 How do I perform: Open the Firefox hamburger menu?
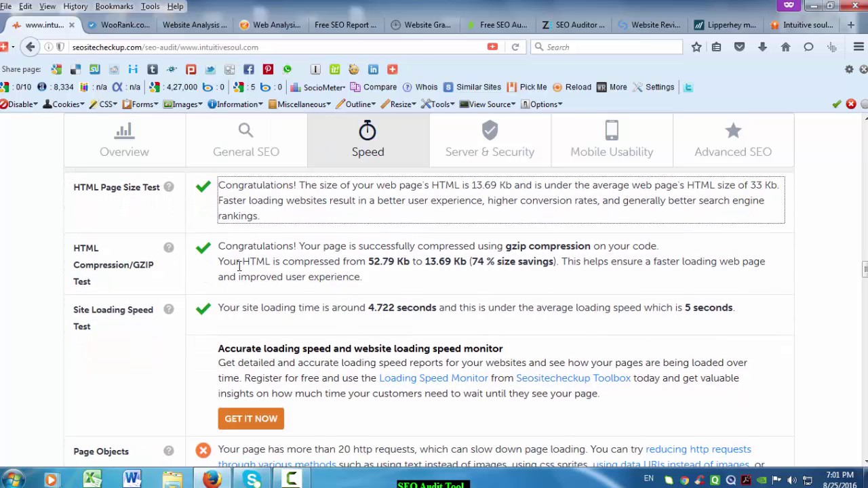pos(859,47)
